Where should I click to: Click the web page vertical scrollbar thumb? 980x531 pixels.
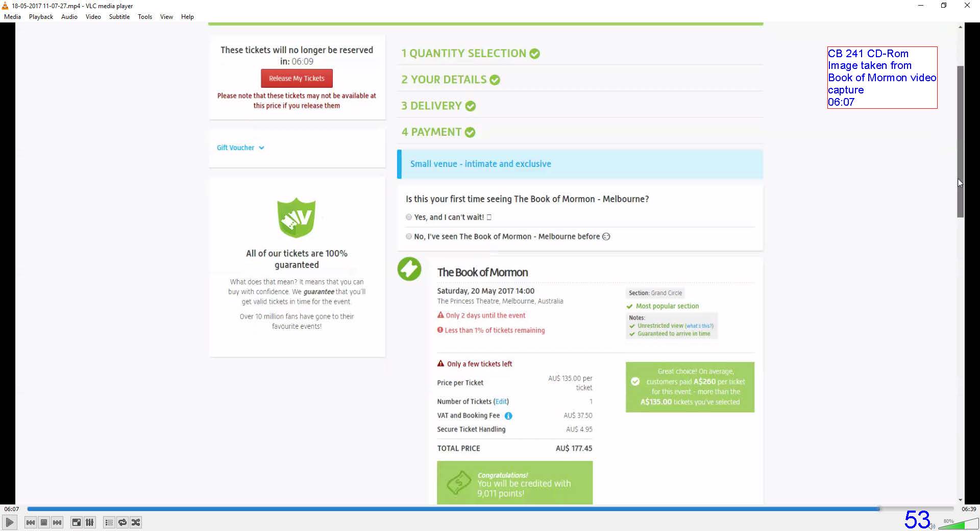961,141
